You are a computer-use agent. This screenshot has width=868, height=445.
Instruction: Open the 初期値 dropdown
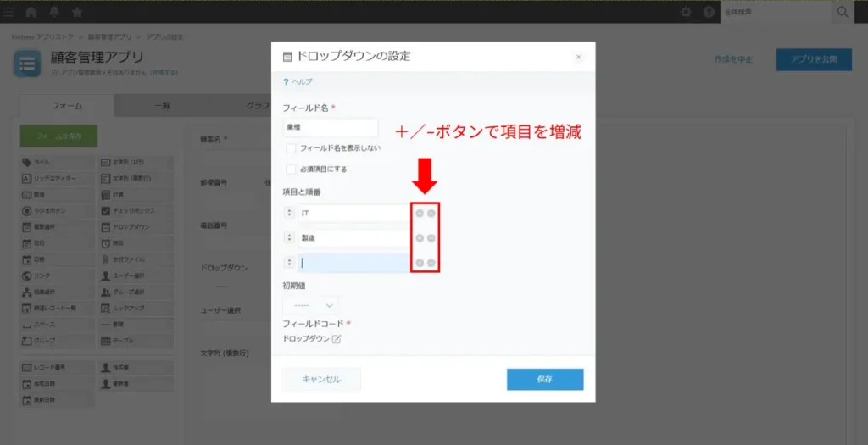(x=310, y=305)
